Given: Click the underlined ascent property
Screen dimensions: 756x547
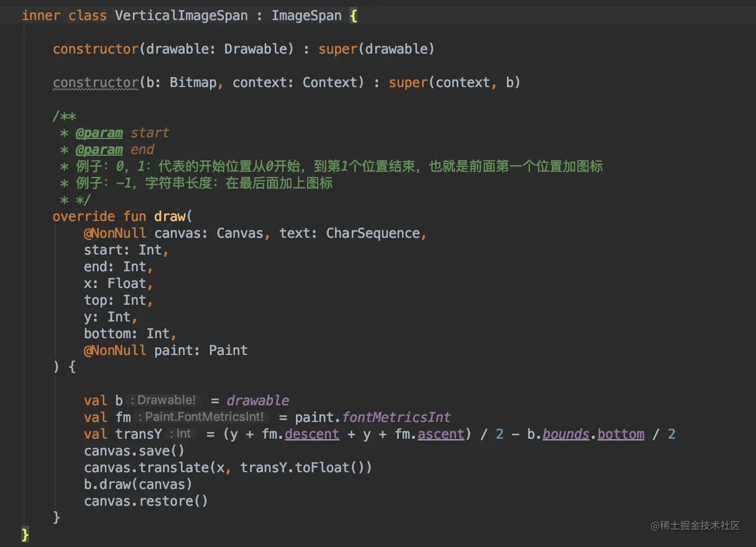Looking at the screenshot, I should pyautogui.click(x=441, y=434).
